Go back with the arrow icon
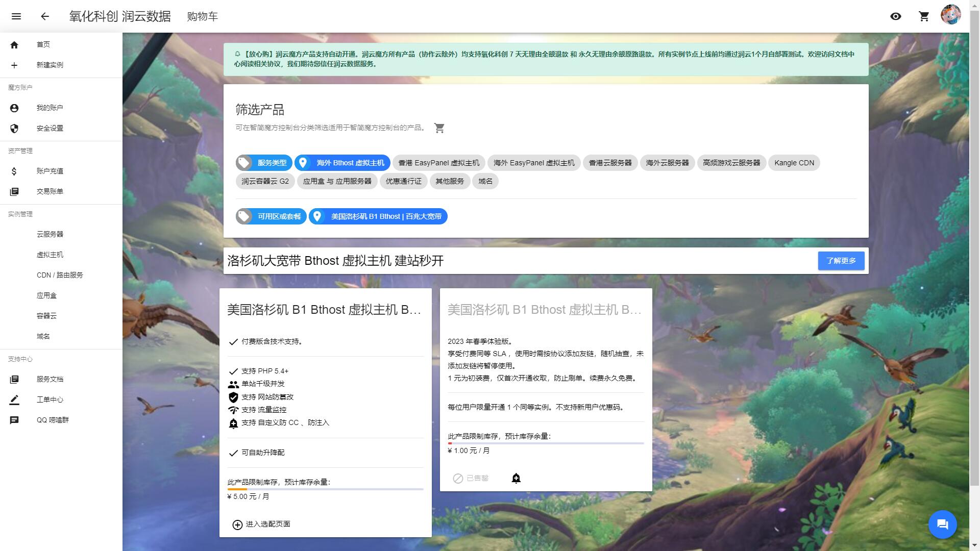The height and width of the screenshot is (551, 980). click(x=45, y=16)
